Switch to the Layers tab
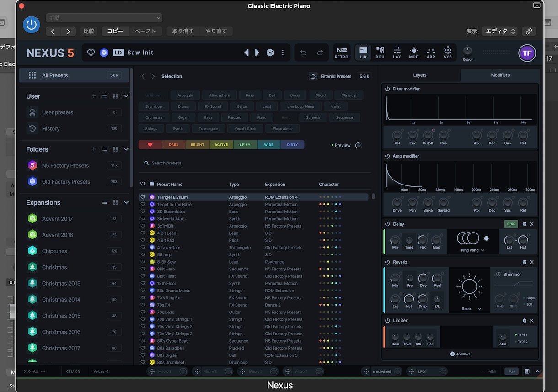Screen dimensions: 558x392 pos(420,75)
